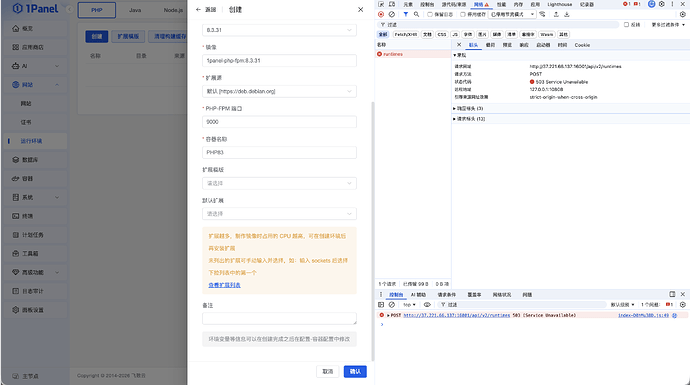Click the red record network log icon
Screen dimensions: 690x385
tap(381, 15)
